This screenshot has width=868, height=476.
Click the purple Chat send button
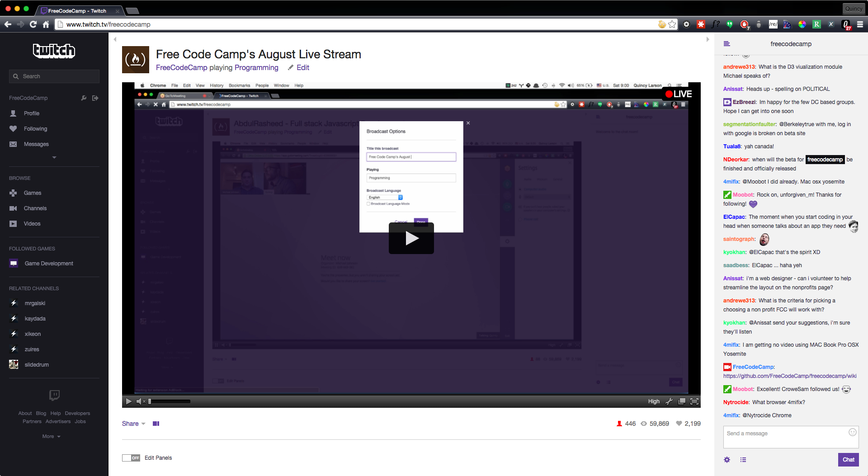(849, 460)
